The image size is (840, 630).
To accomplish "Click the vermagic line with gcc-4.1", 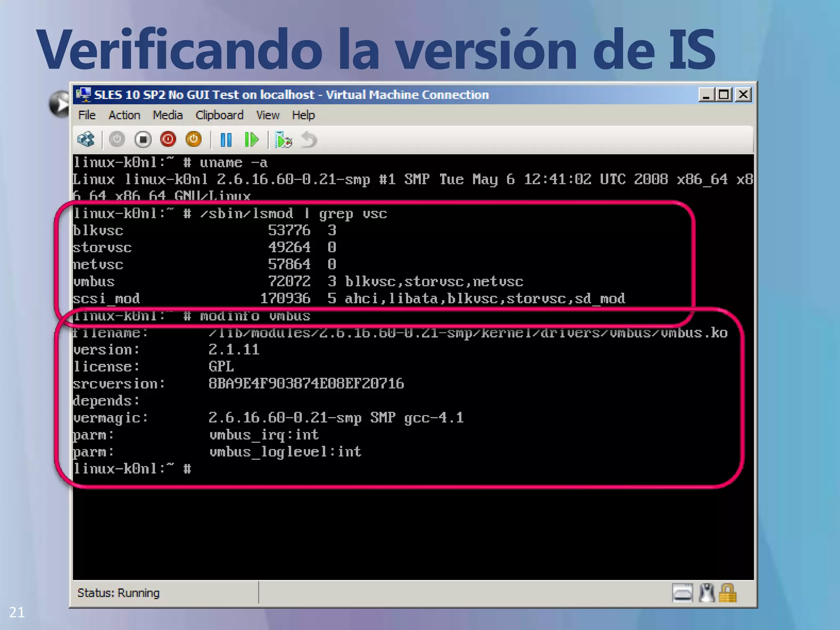I will coord(268,418).
